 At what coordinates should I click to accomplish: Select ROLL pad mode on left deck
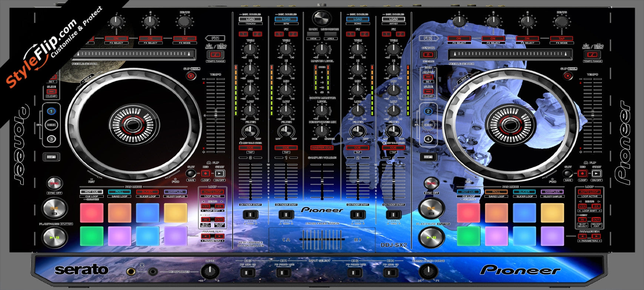tap(120, 192)
